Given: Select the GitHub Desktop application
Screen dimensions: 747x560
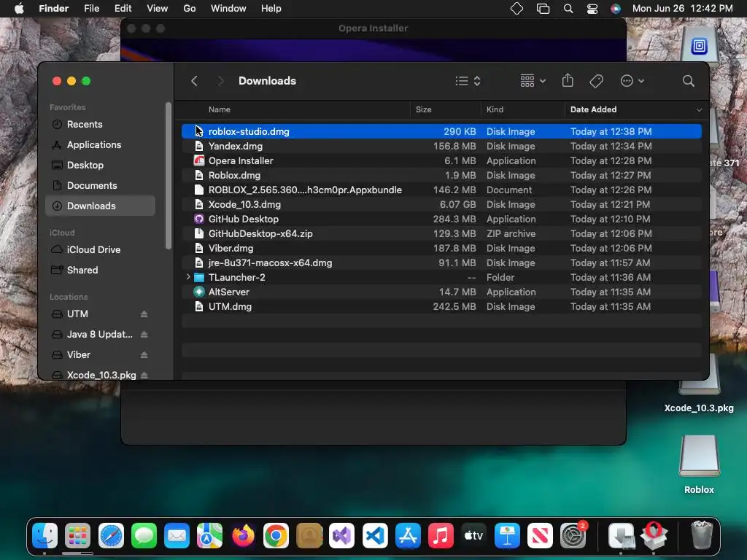Looking at the screenshot, I should pyautogui.click(x=441, y=219).
